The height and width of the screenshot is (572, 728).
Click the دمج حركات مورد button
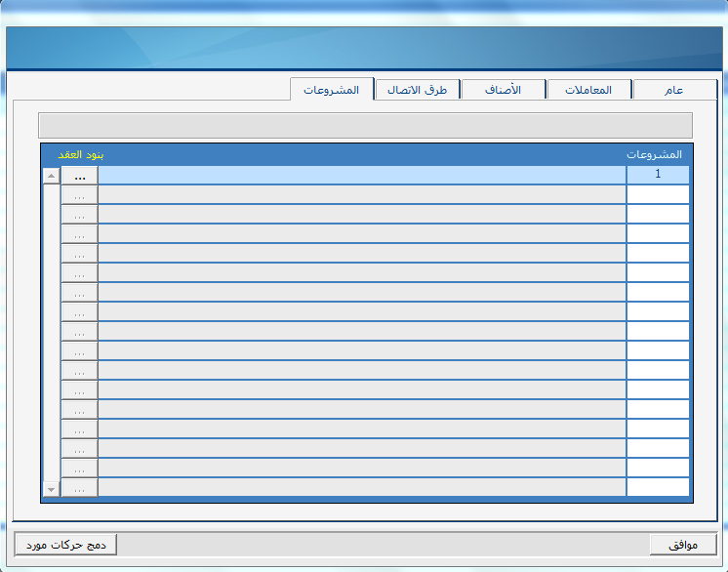click(x=65, y=544)
